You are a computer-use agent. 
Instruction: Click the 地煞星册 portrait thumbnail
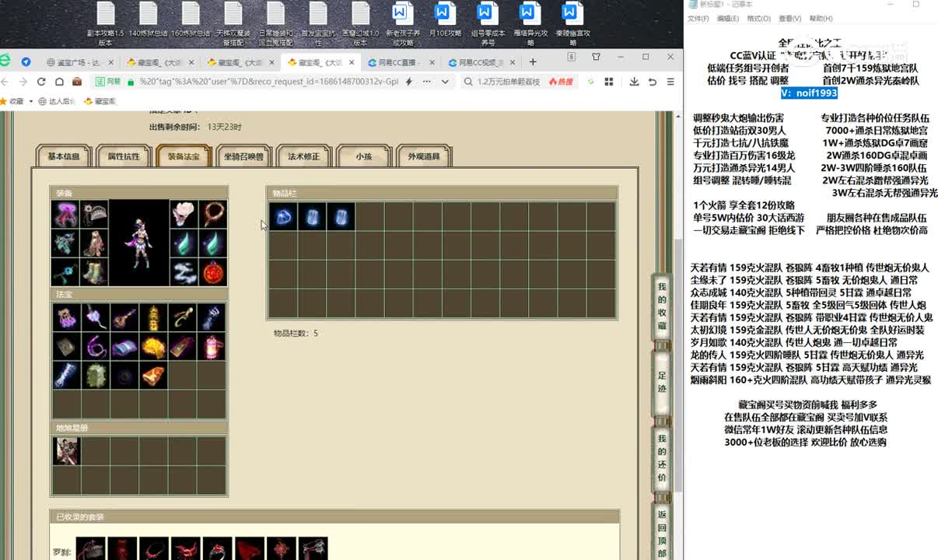pyautogui.click(x=66, y=451)
